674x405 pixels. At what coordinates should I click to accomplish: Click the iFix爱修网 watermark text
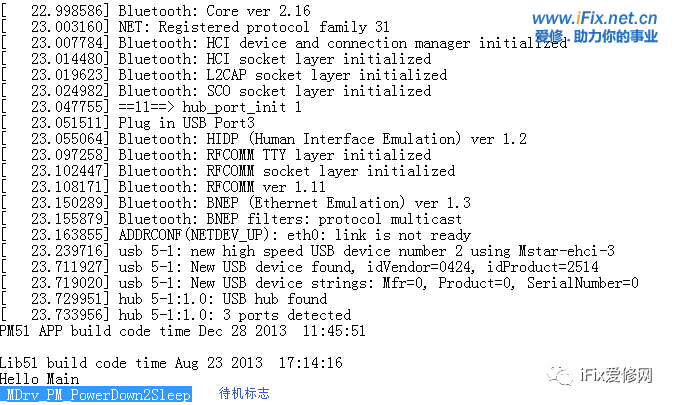616,377
